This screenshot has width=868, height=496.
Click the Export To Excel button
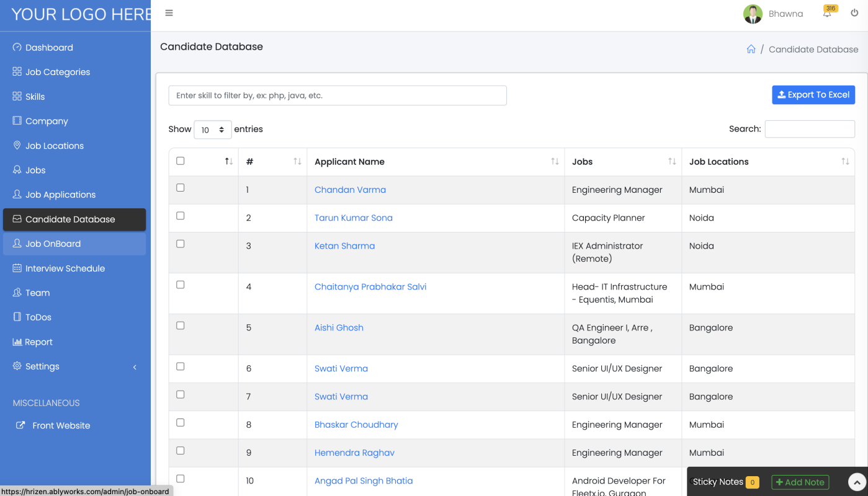point(813,94)
